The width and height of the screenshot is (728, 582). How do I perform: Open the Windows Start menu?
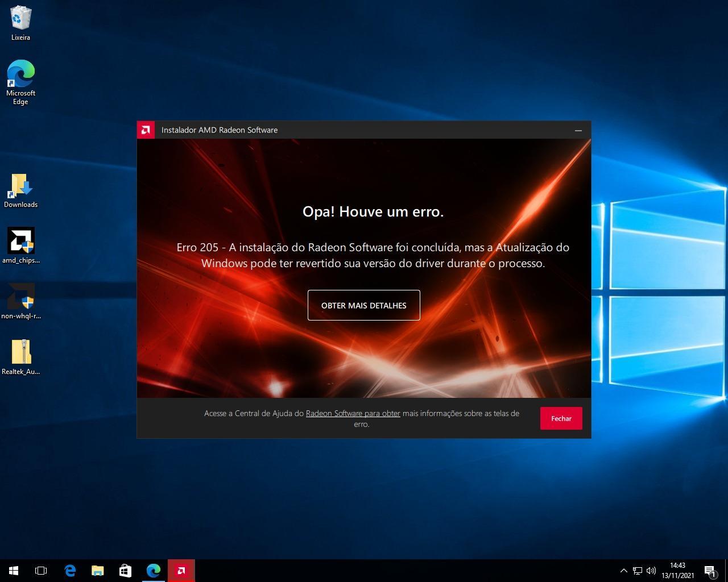point(14,571)
